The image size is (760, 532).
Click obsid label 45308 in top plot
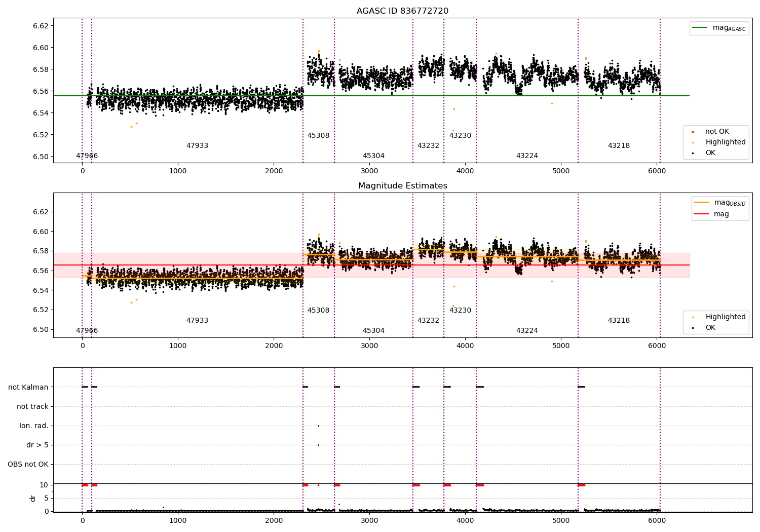pyautogui.click(x=318, y=136)
